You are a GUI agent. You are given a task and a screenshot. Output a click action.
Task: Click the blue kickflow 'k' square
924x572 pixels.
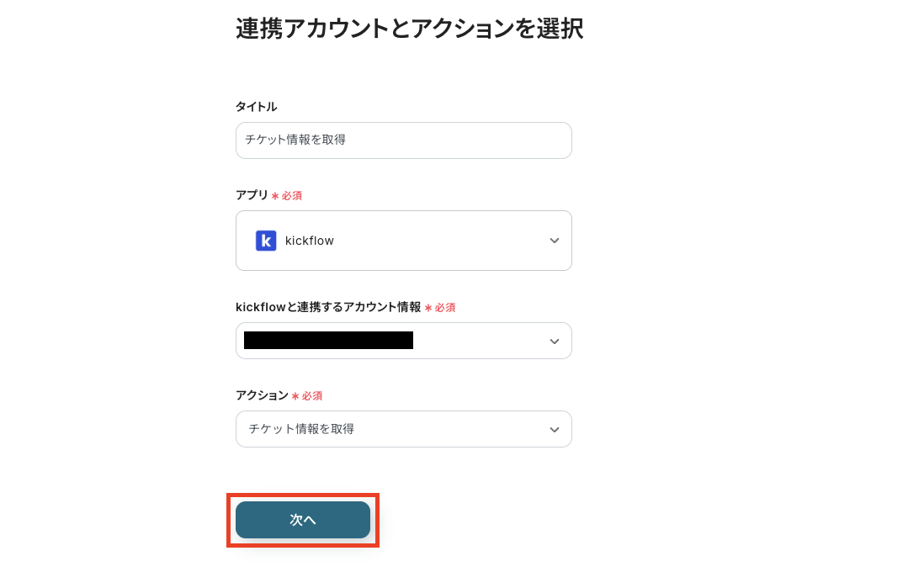tap(266, 241)
